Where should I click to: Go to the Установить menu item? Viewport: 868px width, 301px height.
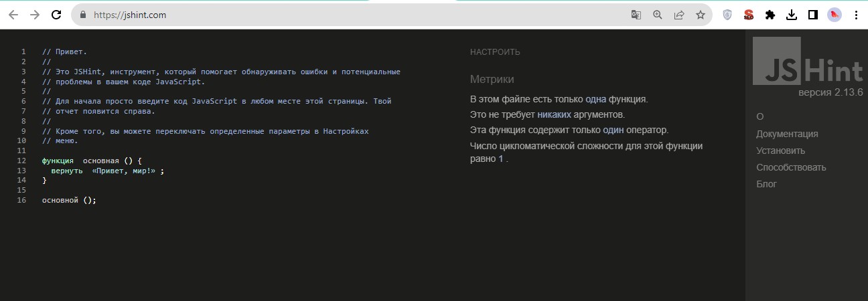(780, 150)
